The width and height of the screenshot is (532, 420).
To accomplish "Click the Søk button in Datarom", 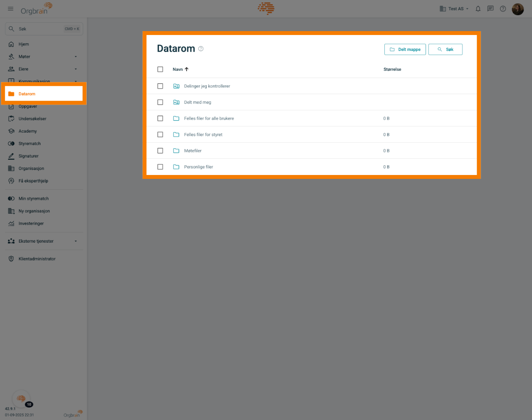I will (445, 49).
